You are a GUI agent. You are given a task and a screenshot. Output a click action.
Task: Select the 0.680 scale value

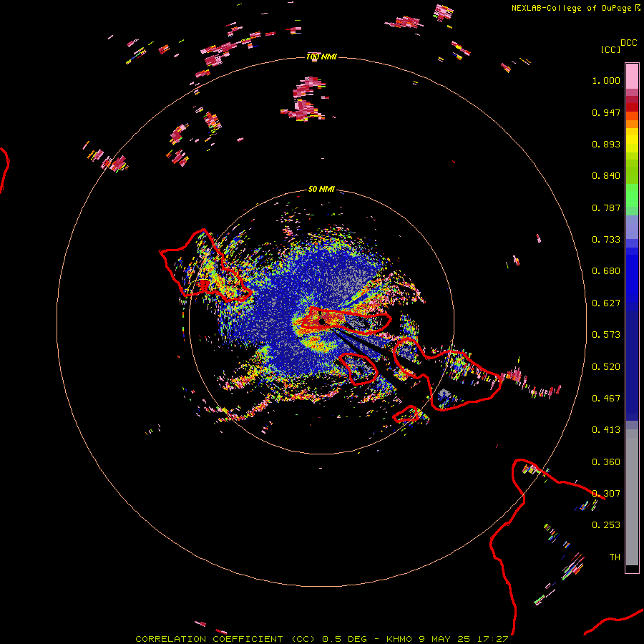606,271
